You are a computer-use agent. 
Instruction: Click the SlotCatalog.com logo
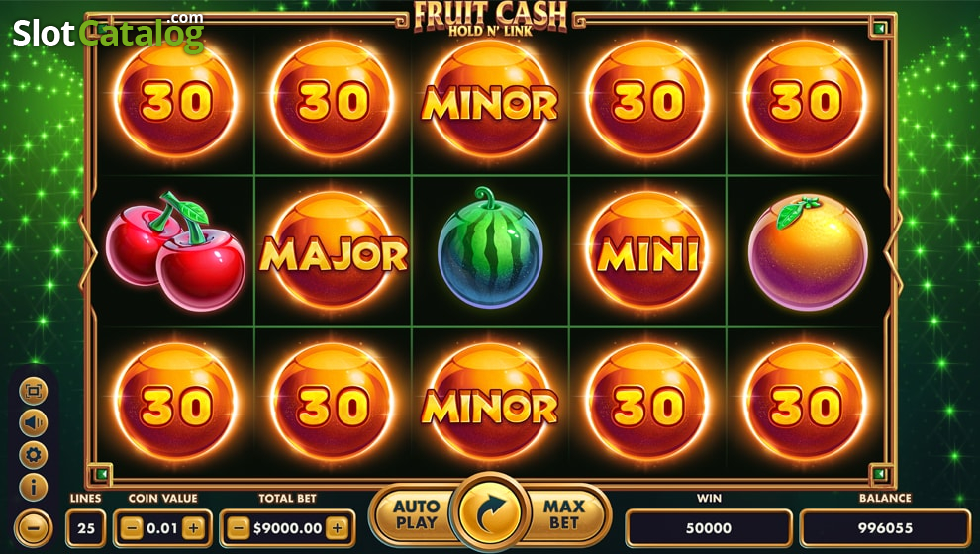click(x=108, y=33)
